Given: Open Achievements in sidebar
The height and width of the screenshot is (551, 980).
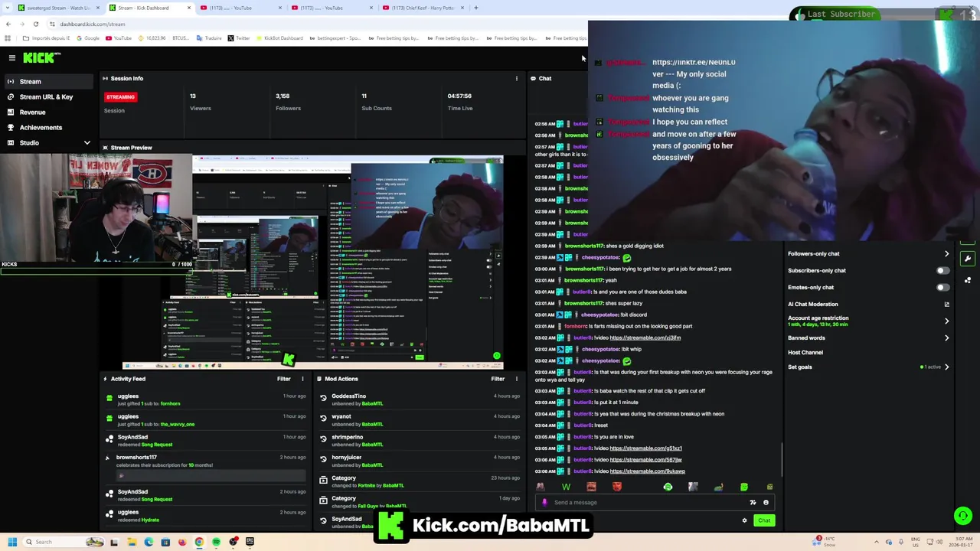Looking at the screenshot, I should [49, 127].
